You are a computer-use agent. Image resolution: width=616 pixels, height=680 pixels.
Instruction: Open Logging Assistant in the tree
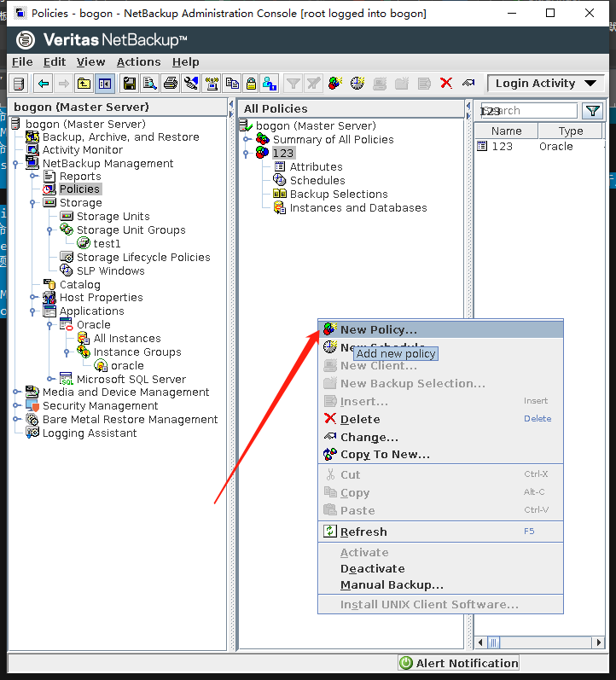pyautogui.click(x=90, y=433)
